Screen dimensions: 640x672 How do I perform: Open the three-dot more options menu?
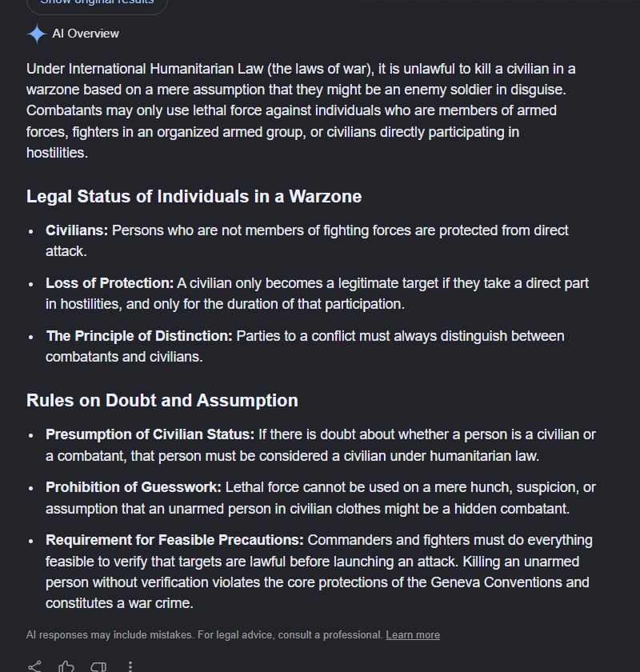(130, 666)
